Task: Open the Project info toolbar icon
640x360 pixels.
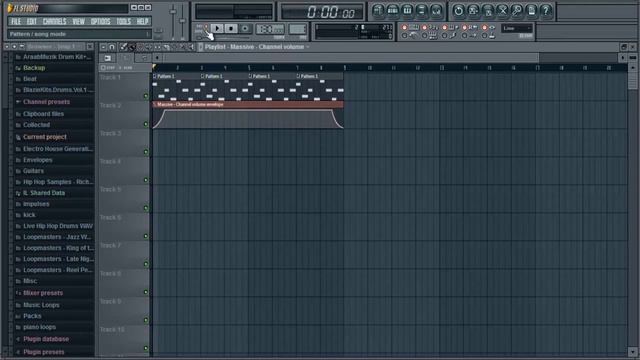Action: (531, 11)
